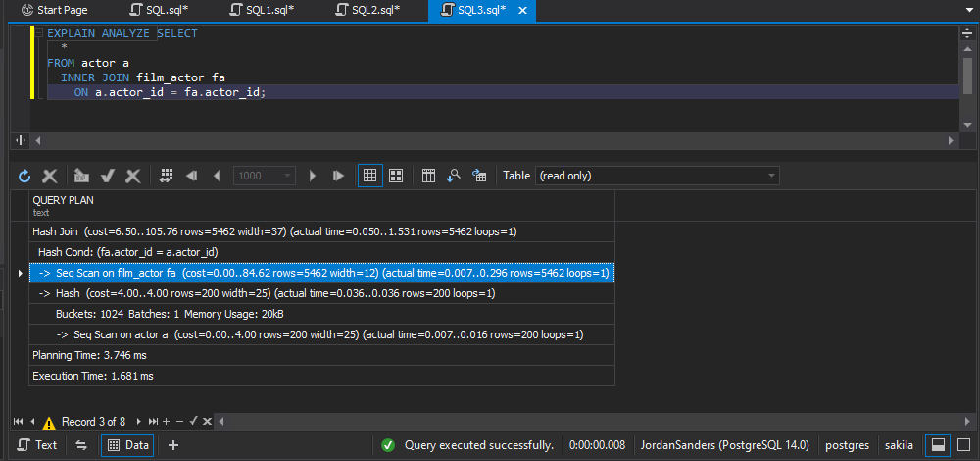Click the auto-fit column widths icon
This screenshot has height=461, width=980.
coord(167,176)
